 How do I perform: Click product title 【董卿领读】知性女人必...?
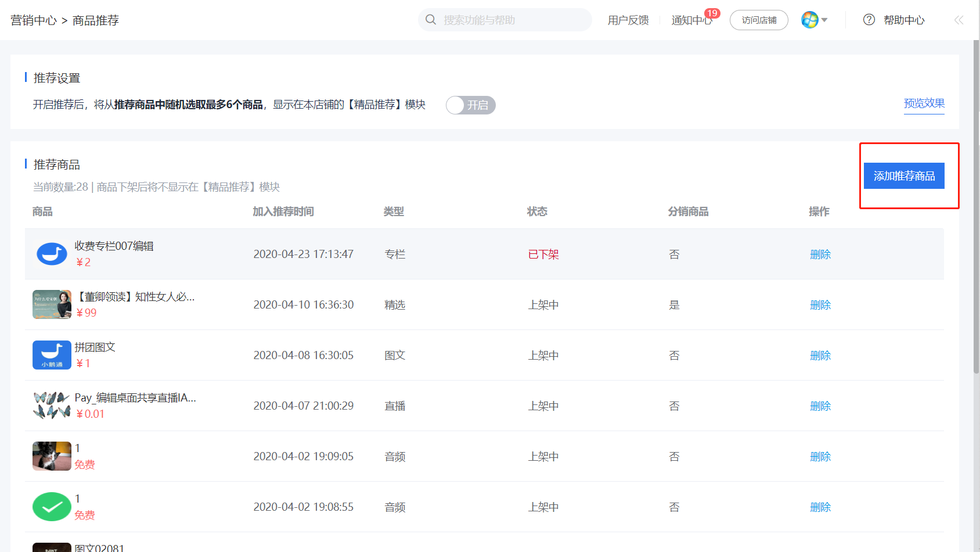point(135,296)
